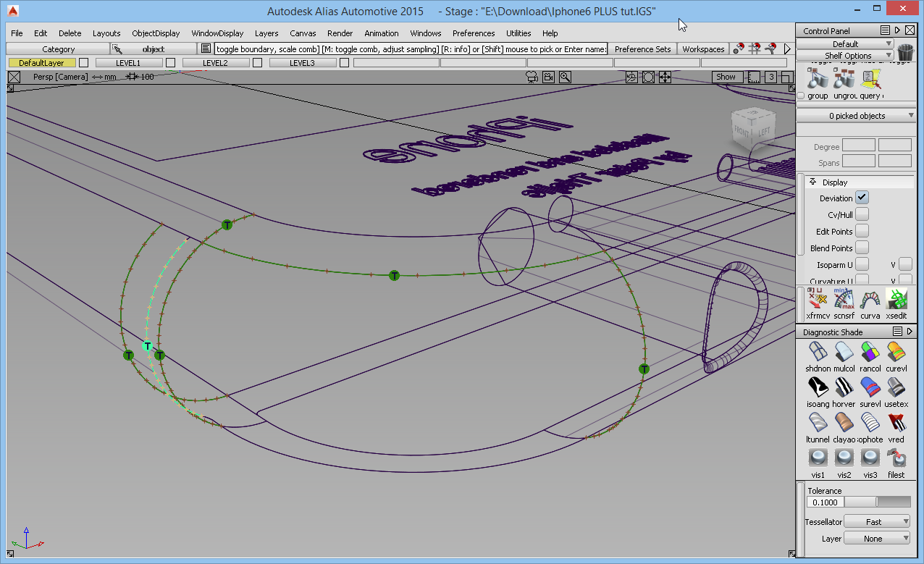Viewport: 924px width, 564px height.
Task: Open the Tessellator Fast dropdown
Action: pyautogui.click(x=877, y=521)
